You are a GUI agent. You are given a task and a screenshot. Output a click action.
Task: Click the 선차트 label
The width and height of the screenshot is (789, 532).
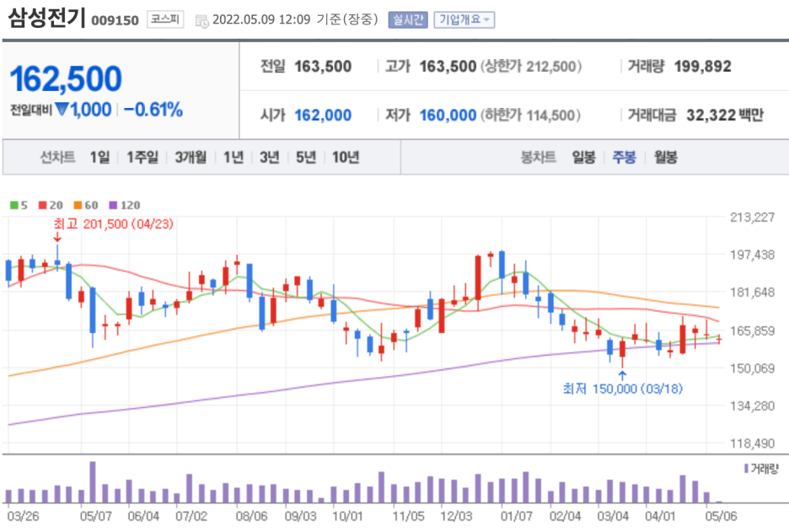click(x=58, y=158)
